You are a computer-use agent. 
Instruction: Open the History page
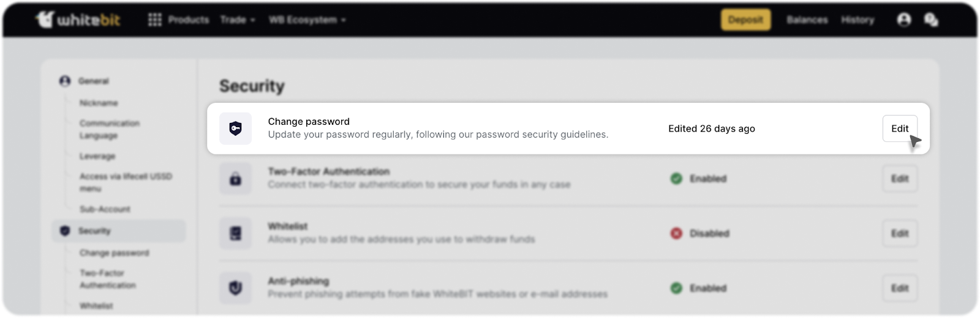(x=858, y=20)
